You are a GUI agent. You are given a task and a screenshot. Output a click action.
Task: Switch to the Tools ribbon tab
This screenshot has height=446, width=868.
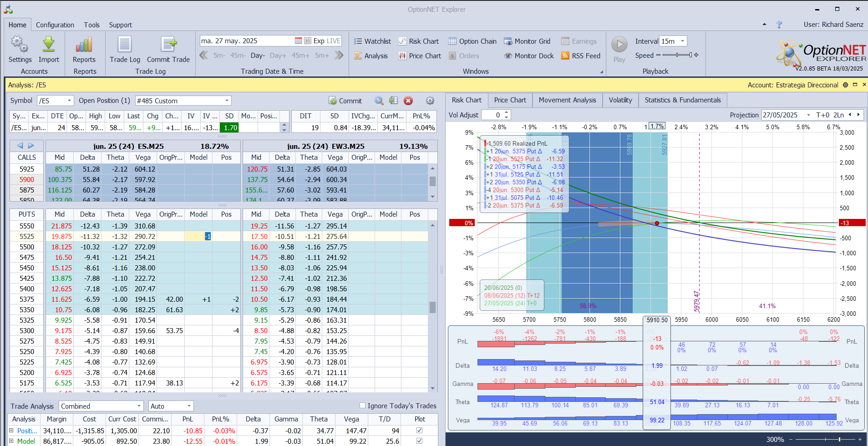tap(91, 25)
